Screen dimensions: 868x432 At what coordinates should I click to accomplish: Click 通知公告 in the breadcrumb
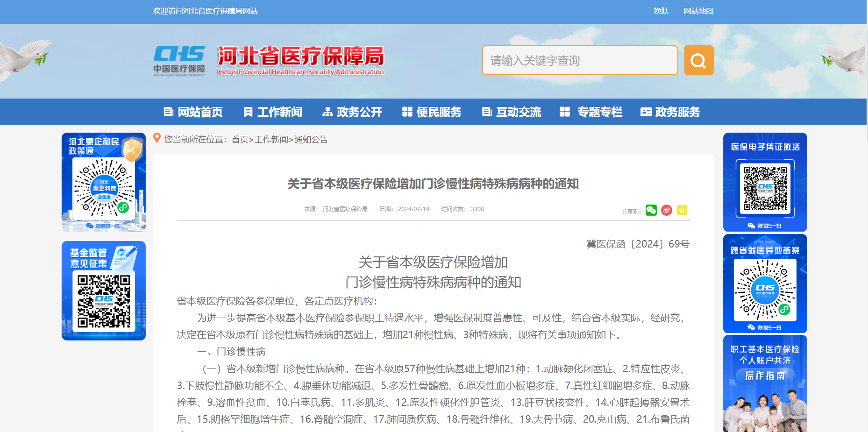click(x=311, y=140)
